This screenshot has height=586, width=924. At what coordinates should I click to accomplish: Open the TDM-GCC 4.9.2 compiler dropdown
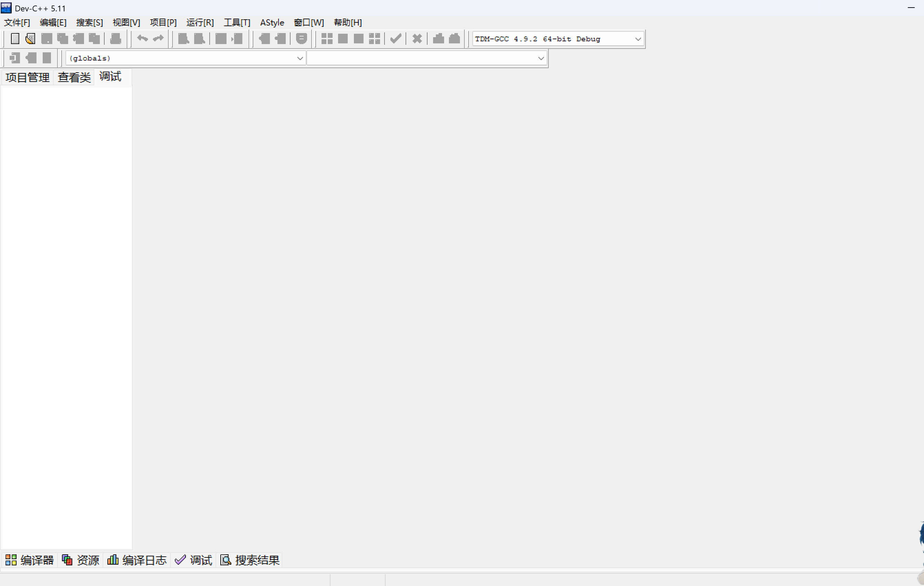(558, 39)
